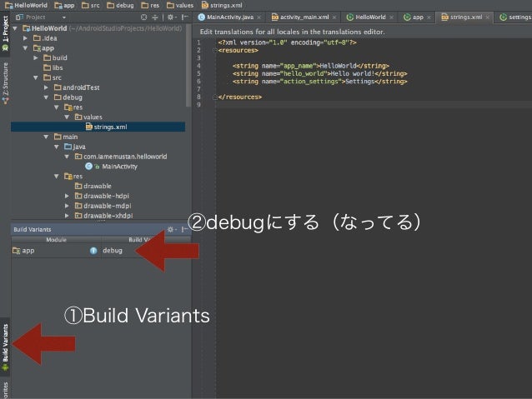Expand the drawable-hdpi folder
The width and height of the screenshot is (532, 399).
[x=67, y=196]
